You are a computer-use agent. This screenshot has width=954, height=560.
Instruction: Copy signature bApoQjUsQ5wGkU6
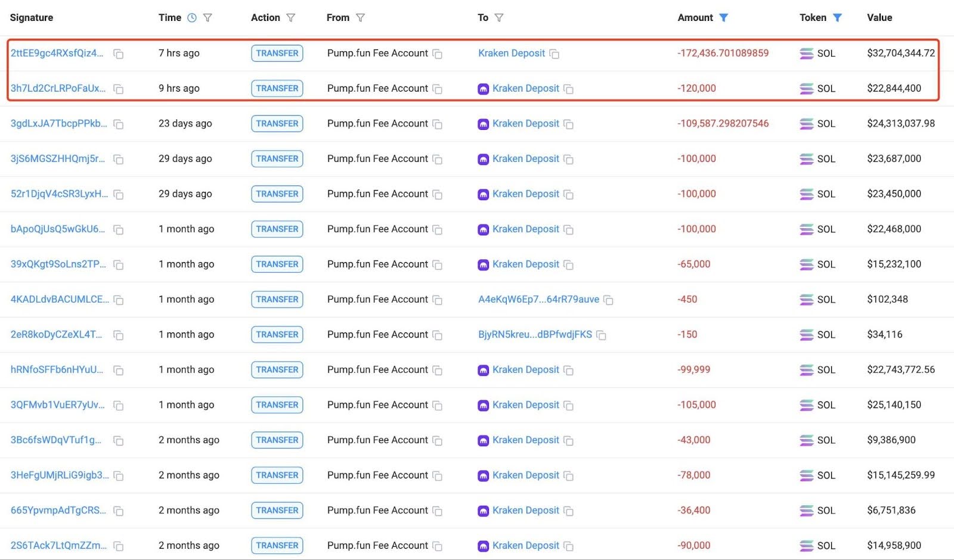(x=119, y=230)
